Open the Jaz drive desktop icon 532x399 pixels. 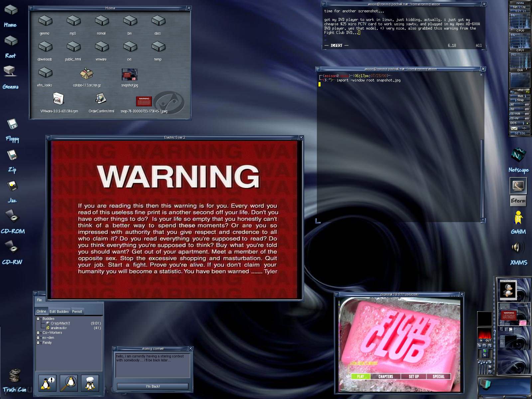(13, 186)
